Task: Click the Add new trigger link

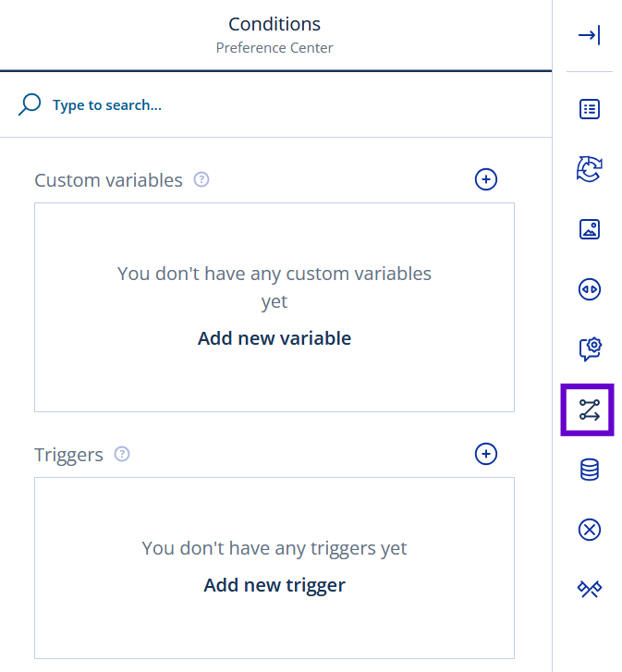Action: coord(274,585)
